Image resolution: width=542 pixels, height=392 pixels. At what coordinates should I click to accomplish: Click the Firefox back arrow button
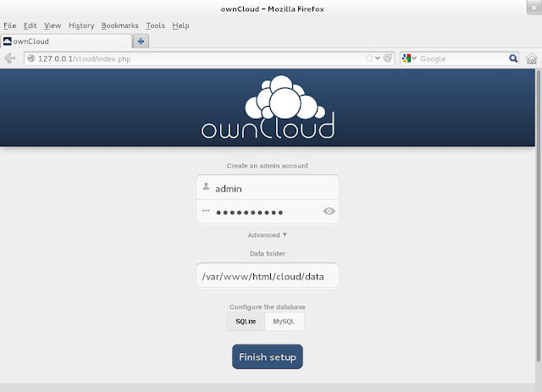[x=9, y=58]
